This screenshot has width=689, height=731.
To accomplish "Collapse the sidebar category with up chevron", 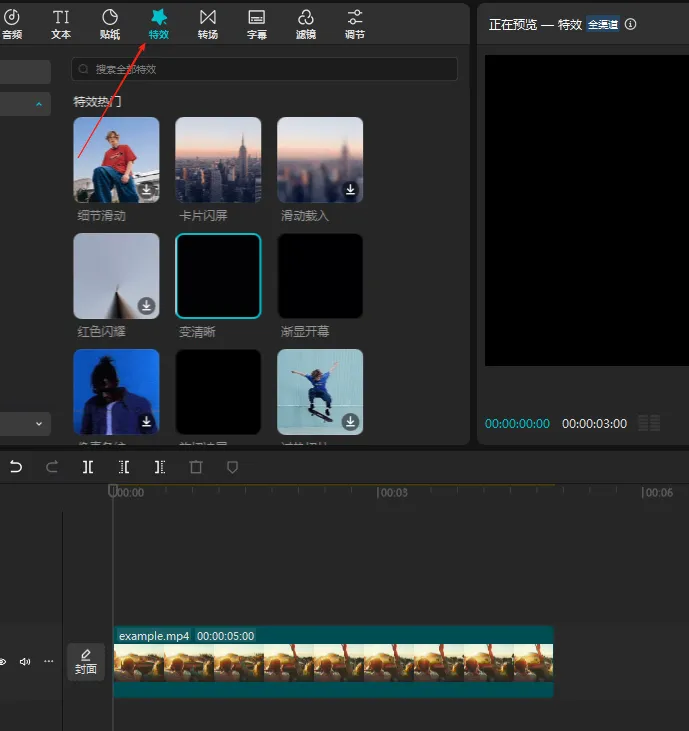I will (x=39, y=104).
